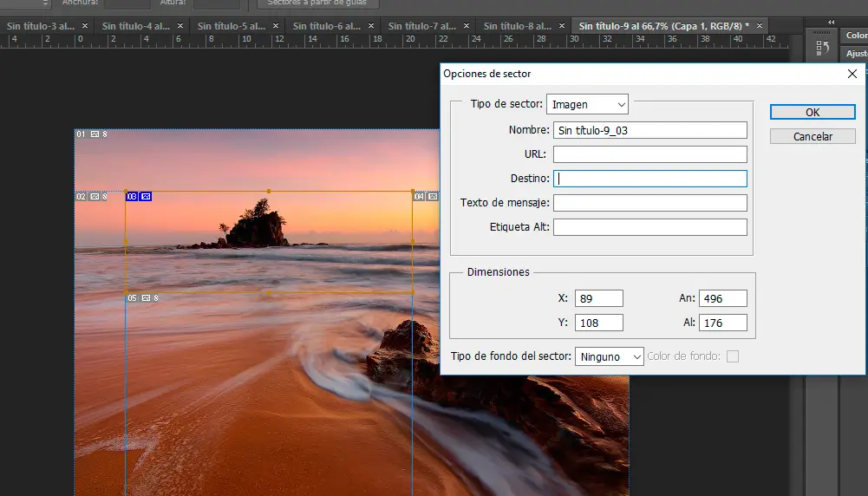Click the An width field showing 496
Screen dimensions: 868x496
tap(722, 298)
